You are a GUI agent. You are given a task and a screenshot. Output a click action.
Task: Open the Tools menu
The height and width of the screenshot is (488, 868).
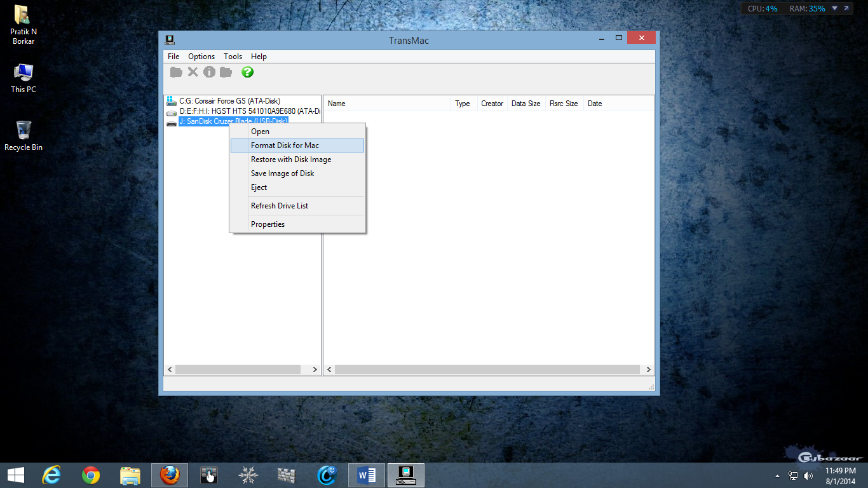pos(233,57)
